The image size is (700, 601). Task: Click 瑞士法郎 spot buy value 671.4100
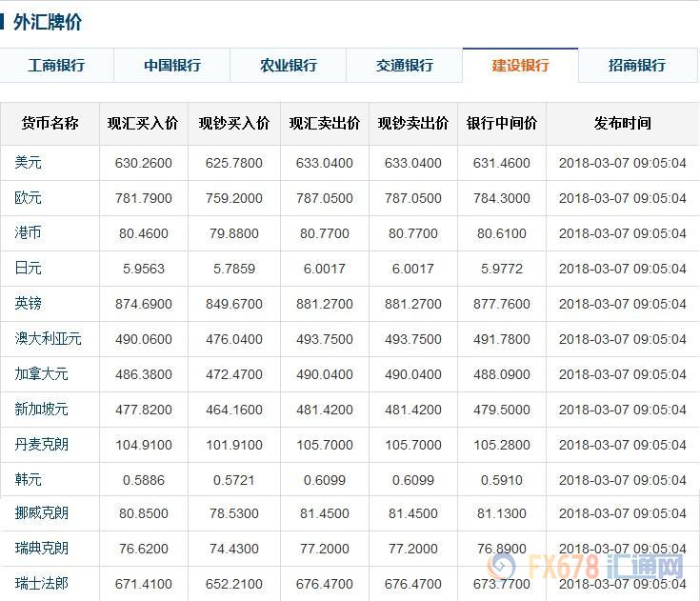pyautogui.click(x=144, y=584)
